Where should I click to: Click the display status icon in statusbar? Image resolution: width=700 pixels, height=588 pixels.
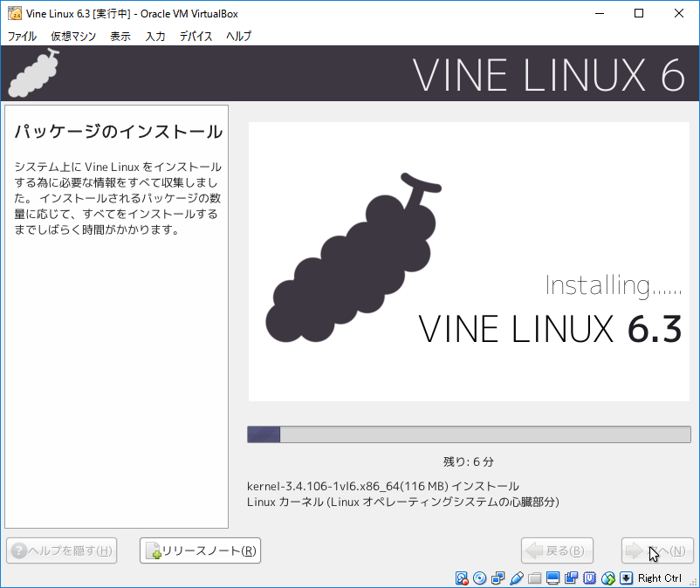551,578
